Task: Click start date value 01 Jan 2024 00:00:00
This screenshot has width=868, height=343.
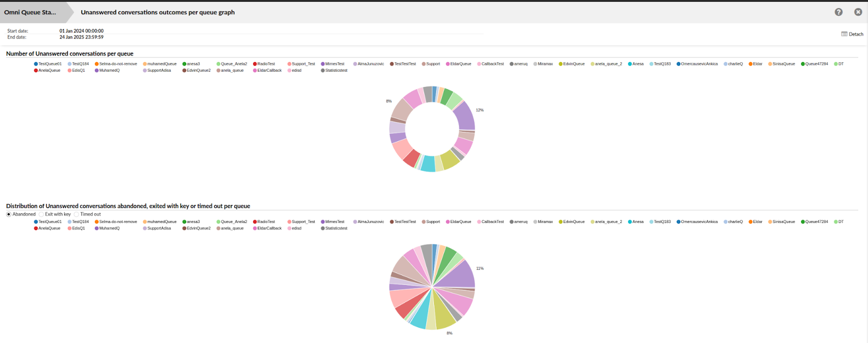Action: tap(81, 31)
